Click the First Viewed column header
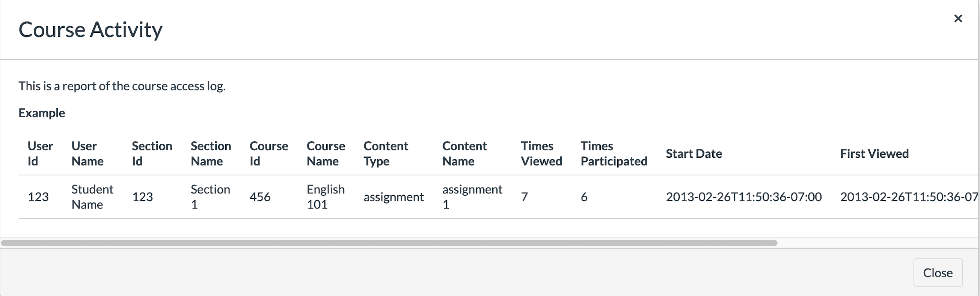Viewport: 980px width, 296px height. (873, 154)
